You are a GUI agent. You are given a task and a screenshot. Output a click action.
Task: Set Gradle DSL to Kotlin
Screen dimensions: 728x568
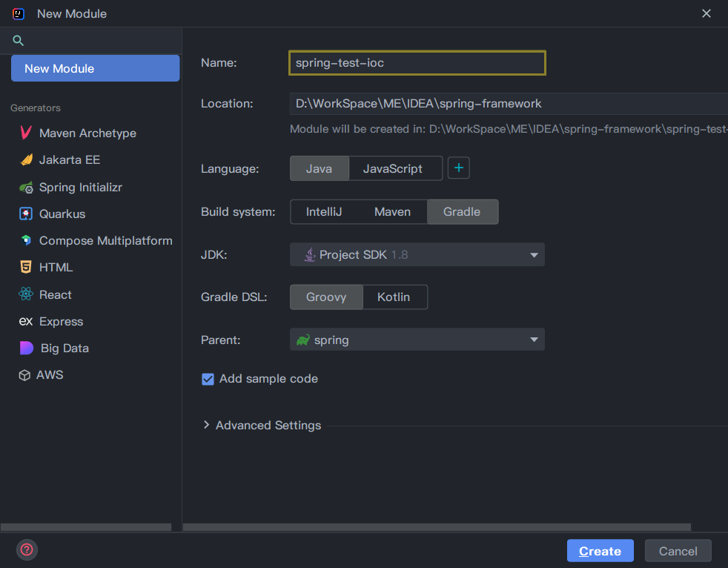click(394, 297)
